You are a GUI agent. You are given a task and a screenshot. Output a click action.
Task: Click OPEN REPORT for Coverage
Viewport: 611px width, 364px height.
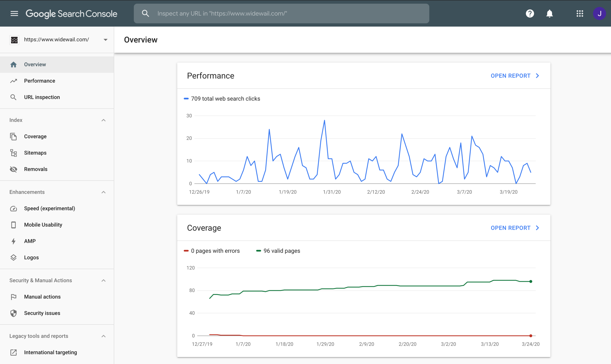[x=510, y=228]
